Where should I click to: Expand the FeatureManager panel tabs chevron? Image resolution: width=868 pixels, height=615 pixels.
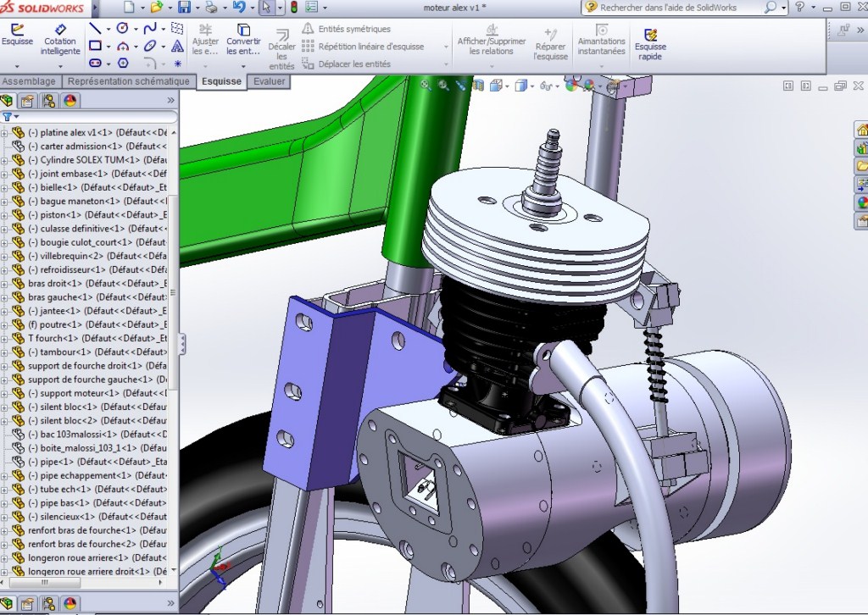170,100
